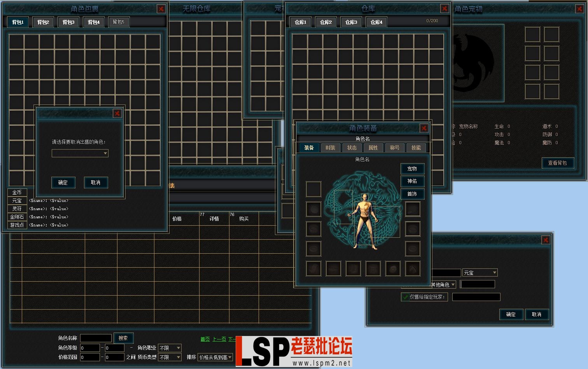
Task: Open the 装备 tab in 角色装备
Action: [x=309, y=148]
